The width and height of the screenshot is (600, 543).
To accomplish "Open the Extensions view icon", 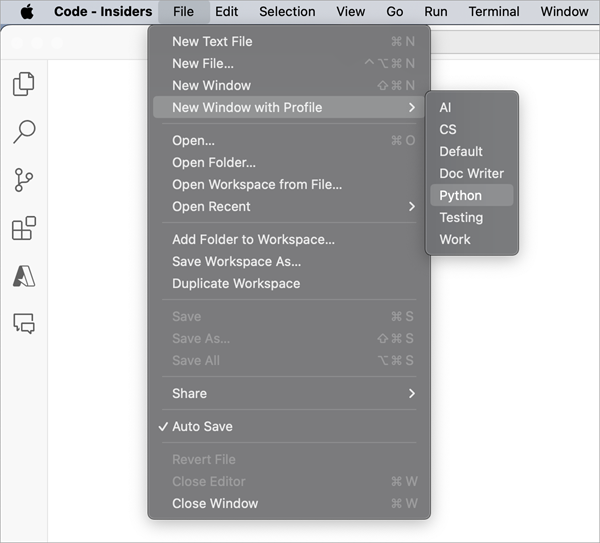I will coord(24,229).
